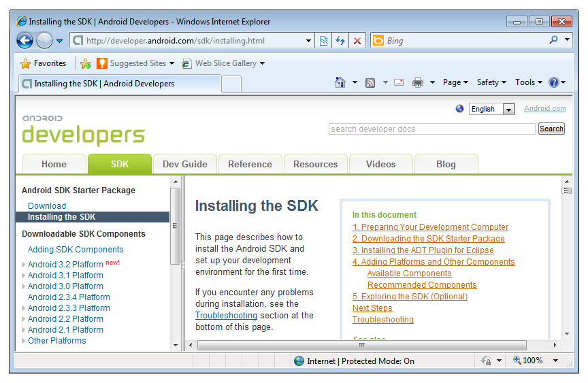588x383 pixels.
Task: Open the Favorites star button
Action: (x=43, y=63)
